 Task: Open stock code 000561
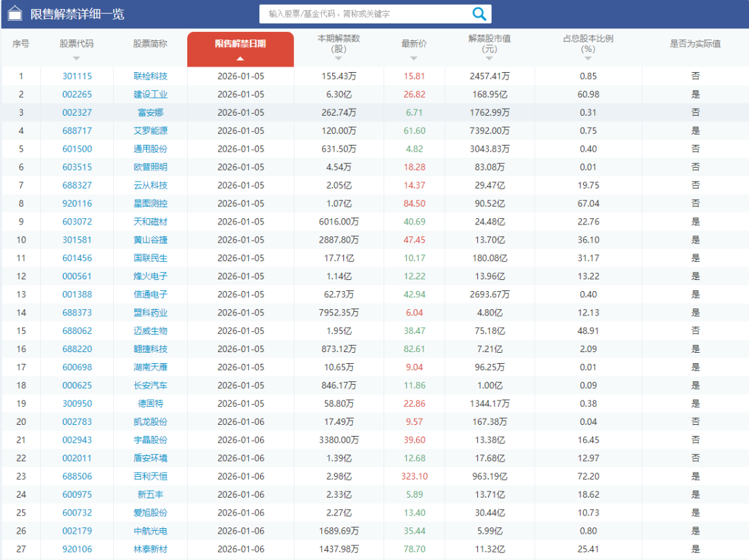(77, 276)
